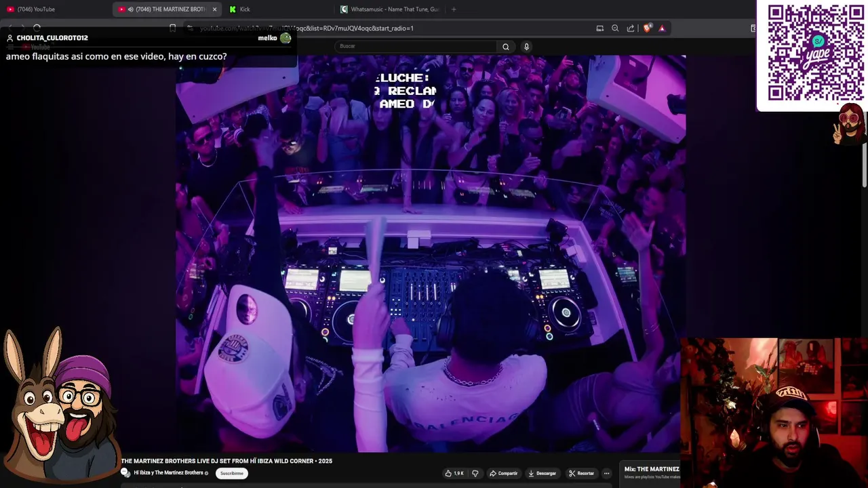This screenshot has width=868, height=488.
Task: Click the browser vertical scrollbar
Action: click(x=865, y=156)
